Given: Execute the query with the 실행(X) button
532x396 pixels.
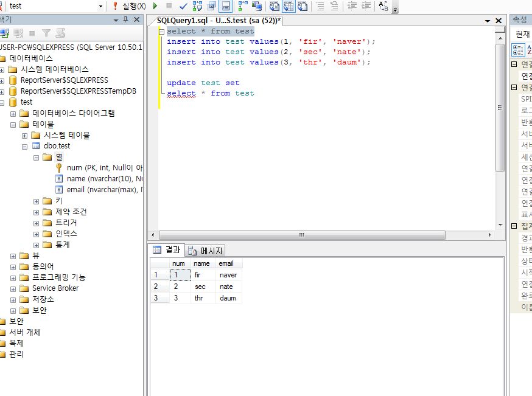Looking at the screenshot, I should pos(129,5).
